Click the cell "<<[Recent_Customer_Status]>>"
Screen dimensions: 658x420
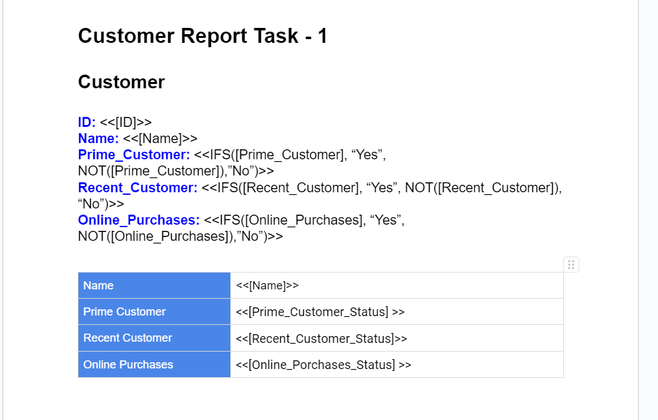[x=397, y=338]
